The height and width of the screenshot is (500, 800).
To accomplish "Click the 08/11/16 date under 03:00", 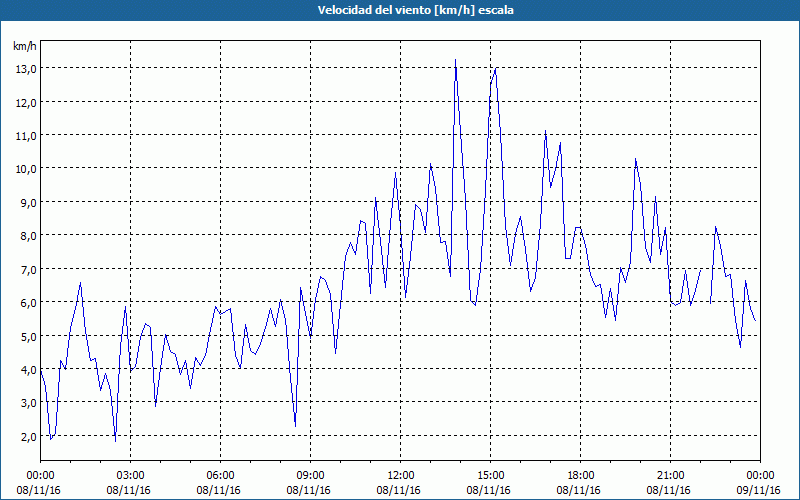I will click(x=128, y=490).
